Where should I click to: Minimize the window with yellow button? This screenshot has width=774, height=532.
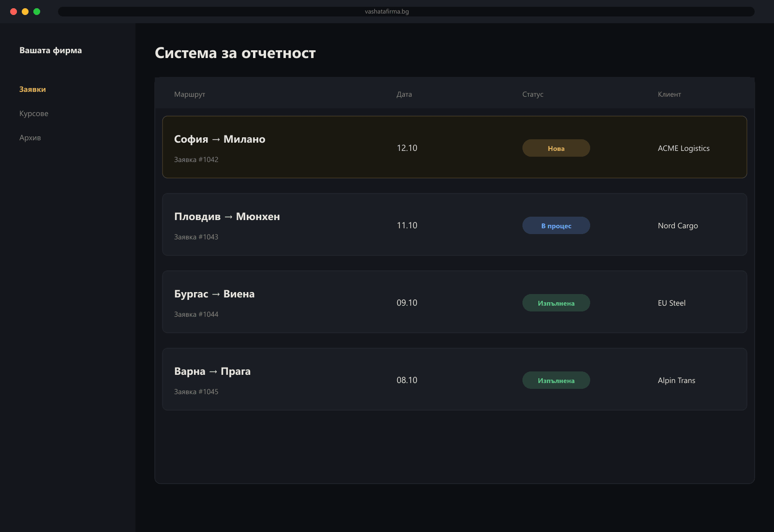pos(25,12)
